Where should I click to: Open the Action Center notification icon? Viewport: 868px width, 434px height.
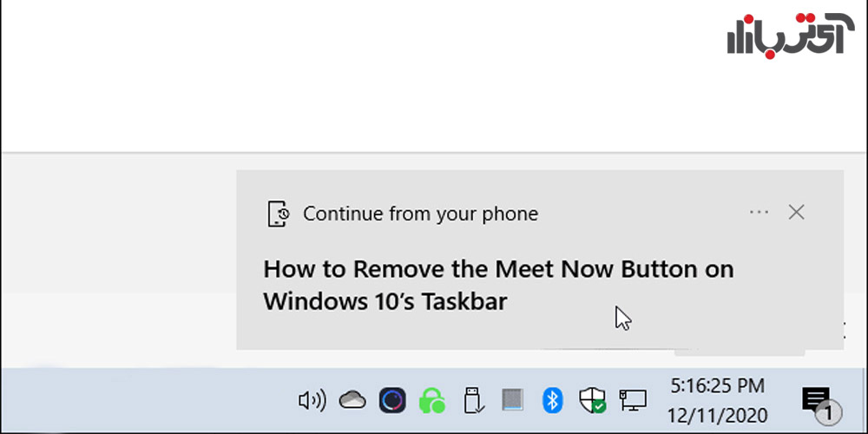coord(815,398)
